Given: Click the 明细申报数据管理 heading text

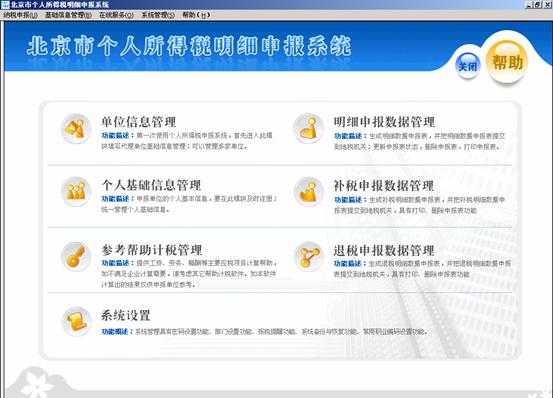Looking at the screenshot, I should click(384, 122).
